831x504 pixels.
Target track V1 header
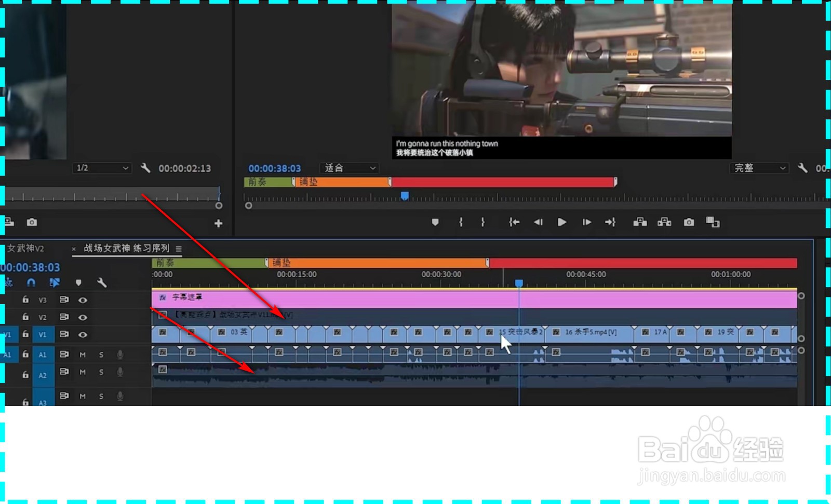click(43, 335)
